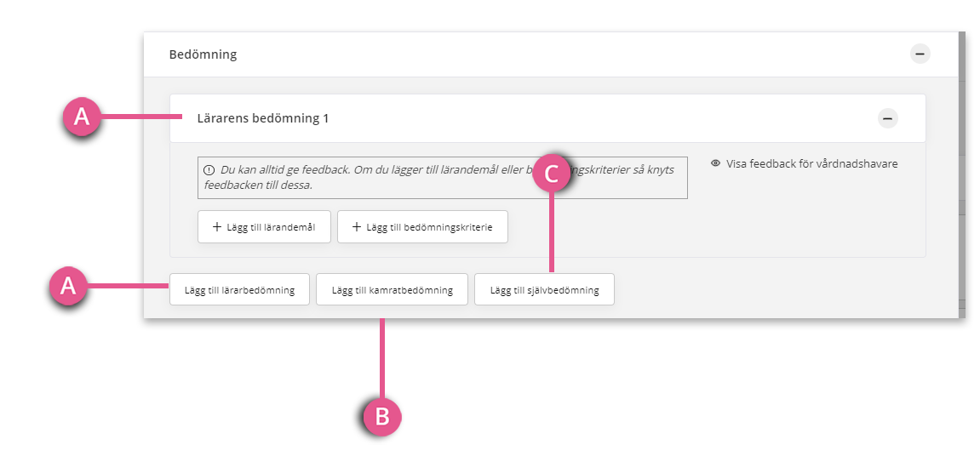Select the Bedömning header title
Viewport: 980px width, 462px height.
[x=203, y=54]
